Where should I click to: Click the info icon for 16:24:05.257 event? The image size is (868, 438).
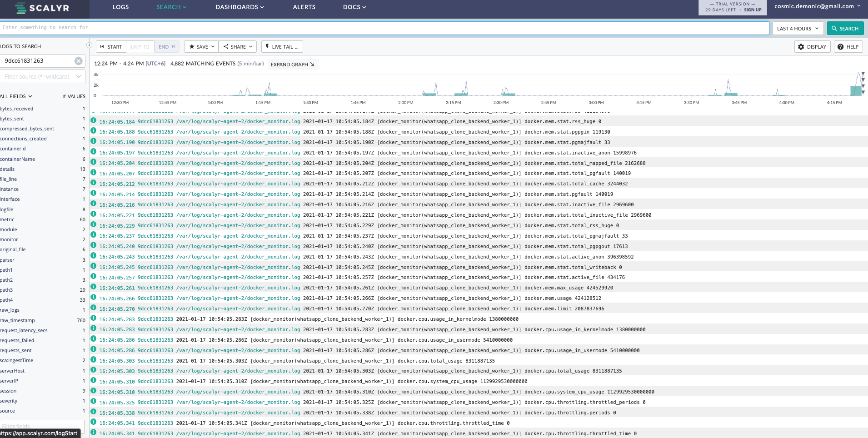[x=94, y=276]
